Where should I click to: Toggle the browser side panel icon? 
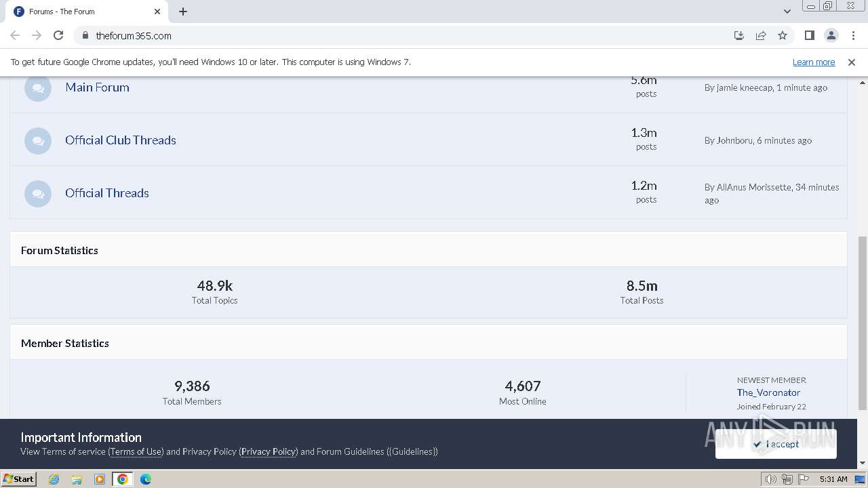[809, 35]
